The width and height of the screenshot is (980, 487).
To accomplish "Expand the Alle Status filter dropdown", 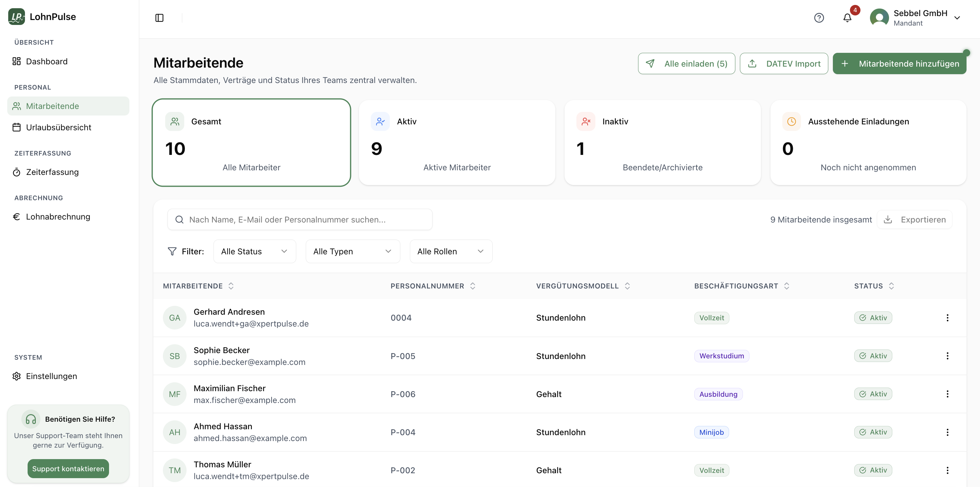I will 255,251.
